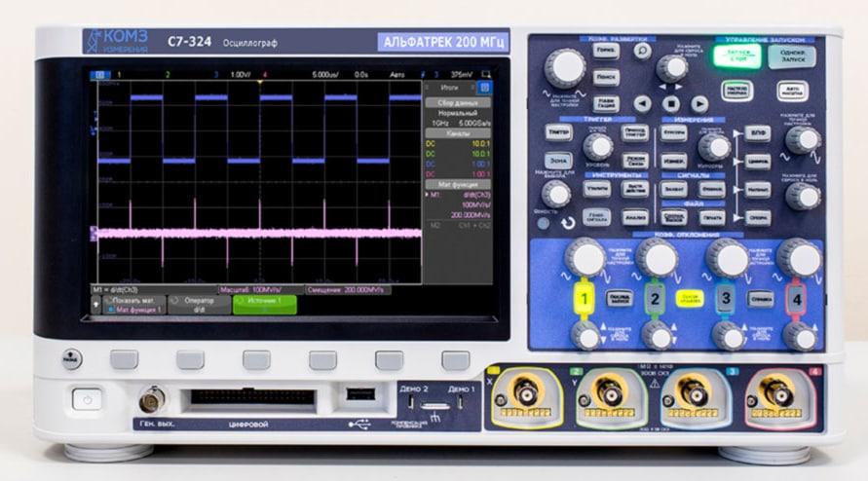Toggle channel 1 yellow key
This screenshot has height=481, width=868.
584,299
